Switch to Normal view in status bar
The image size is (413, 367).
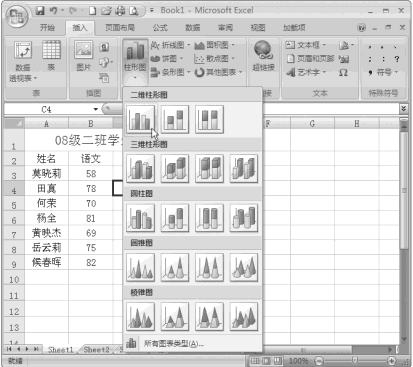point(255,361)
